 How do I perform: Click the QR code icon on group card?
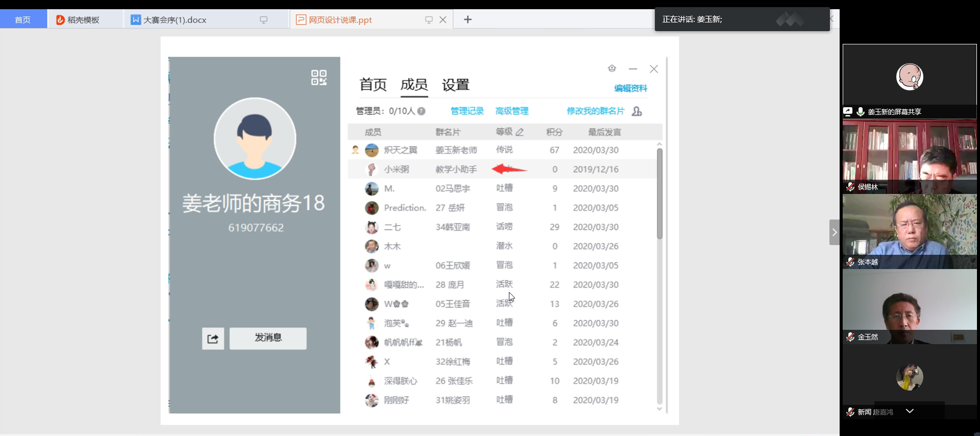(x=319, y=78)
